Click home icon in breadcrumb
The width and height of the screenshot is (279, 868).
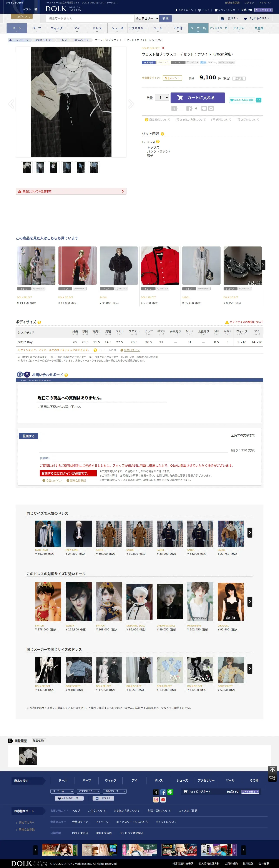point(10,40)
